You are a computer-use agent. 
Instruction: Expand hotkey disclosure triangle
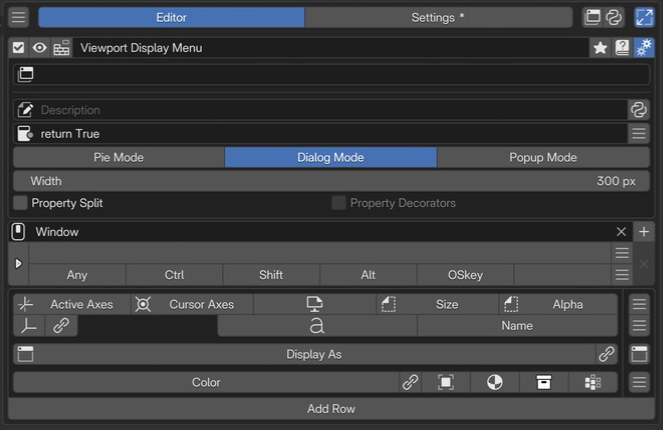(x=18, y=264)
